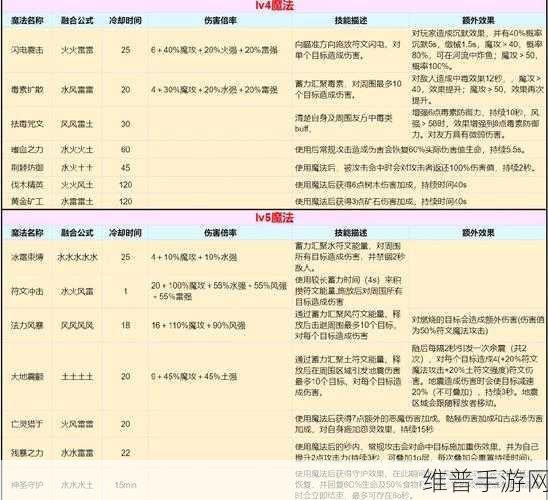Screen dimensions: 548x500
Task: Click damage "4 + 10%魔攻 + 10%水强"
Action: (x=194, y=257)
